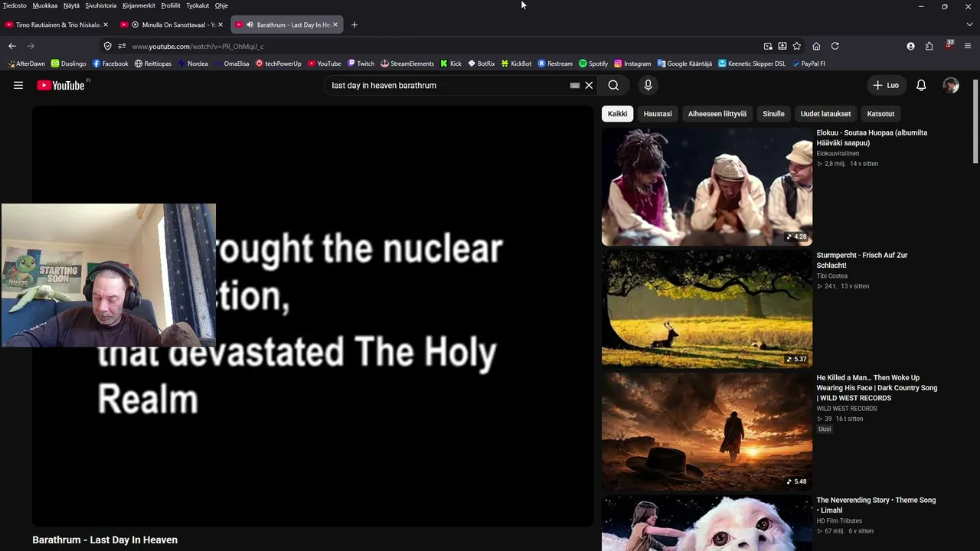Open a new browser tab
The width and height of the screenshot is (980, 551).
pyautogui.click(x=354, y=24)
